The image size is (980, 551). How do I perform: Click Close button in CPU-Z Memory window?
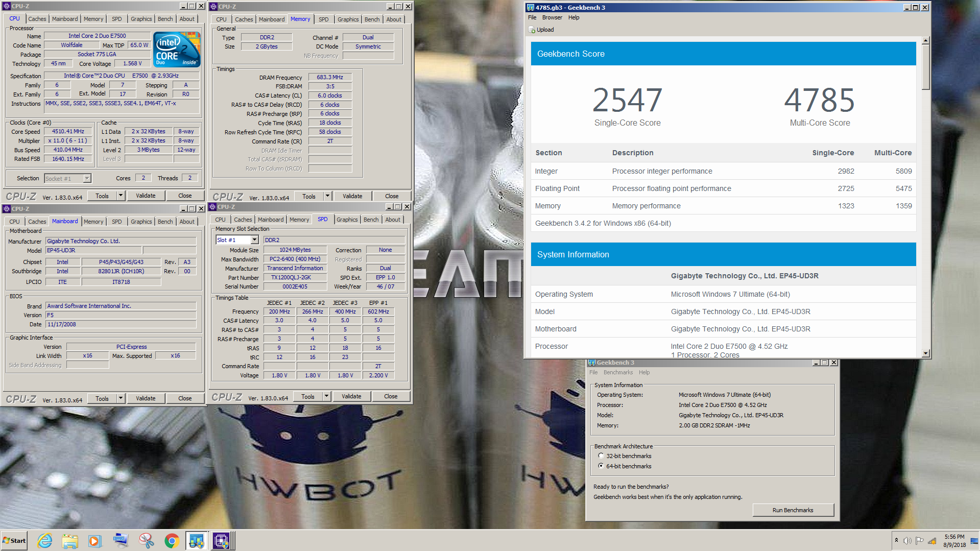click(x=392, y=196)
